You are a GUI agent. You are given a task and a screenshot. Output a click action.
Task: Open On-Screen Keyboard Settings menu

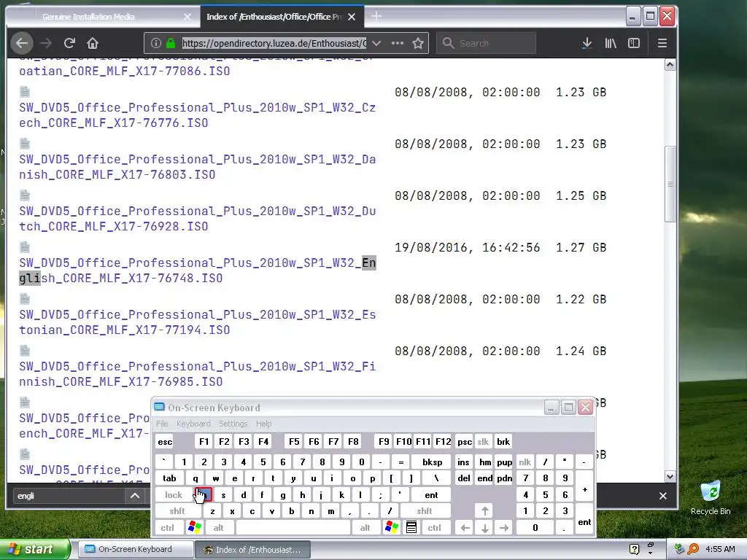(233, 424)
